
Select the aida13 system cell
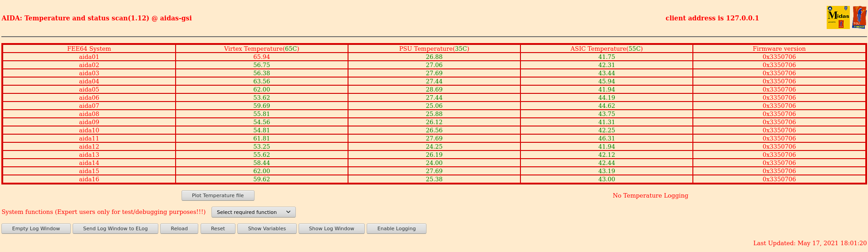pos(89,155)
